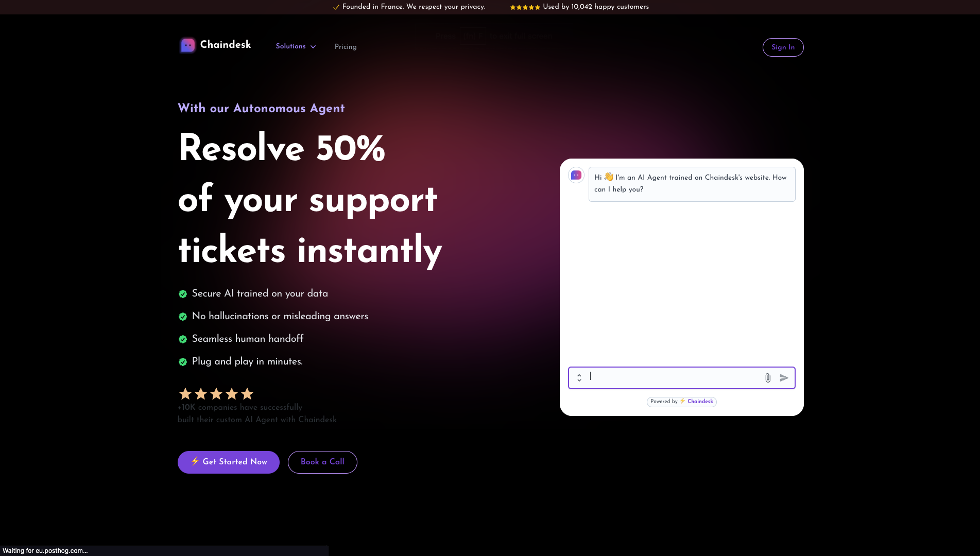The width and height of the screenshot is (980, 556).
Task: Click the Chaindesk brand name
Action: point(226,45)
